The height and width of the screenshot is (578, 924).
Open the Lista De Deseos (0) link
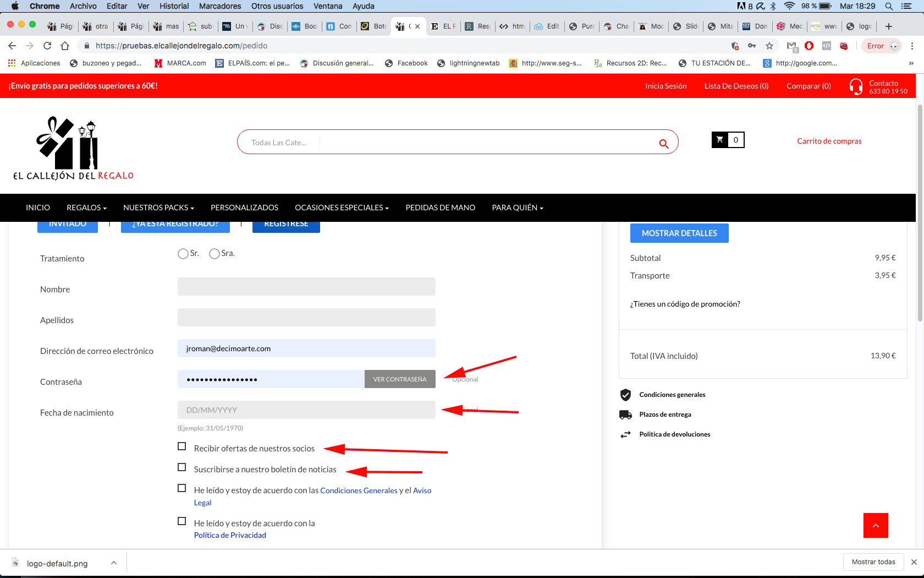click(x=736, y=86)
